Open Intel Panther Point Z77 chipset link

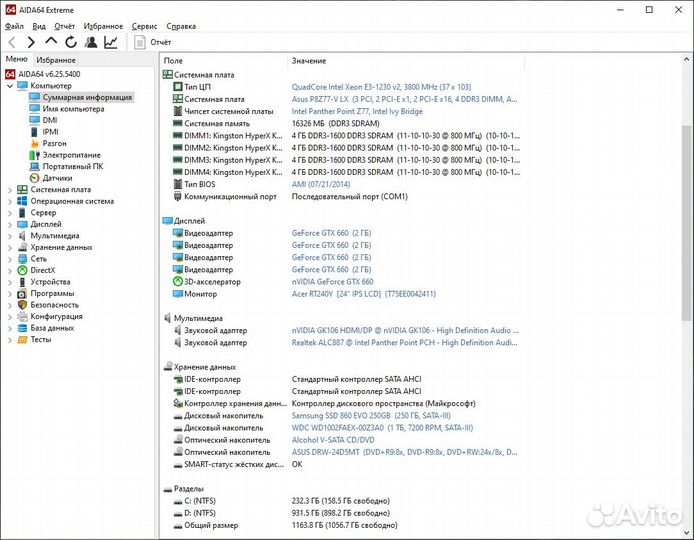[x=357, y=111]
